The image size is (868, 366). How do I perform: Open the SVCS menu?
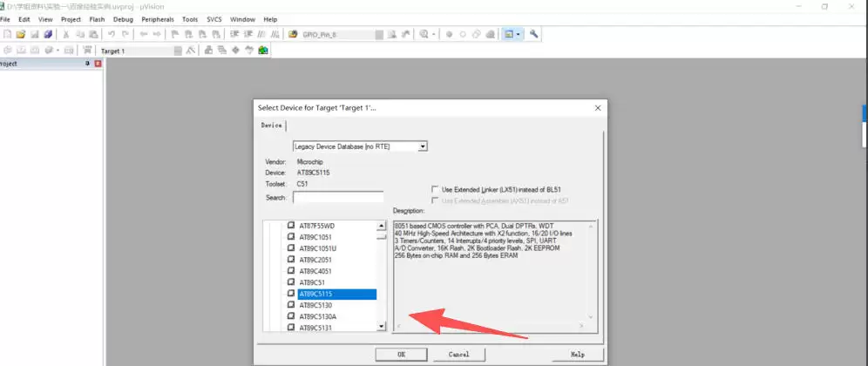point(214,19)
